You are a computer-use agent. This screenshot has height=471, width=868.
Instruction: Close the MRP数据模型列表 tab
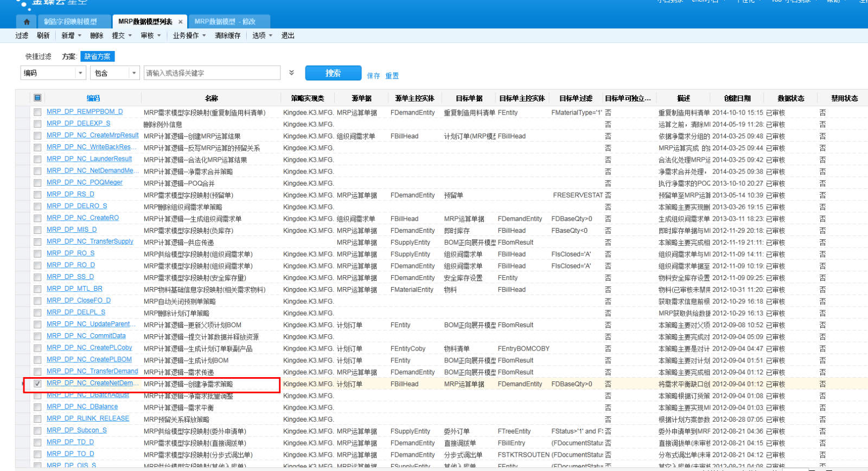point(181,22)
